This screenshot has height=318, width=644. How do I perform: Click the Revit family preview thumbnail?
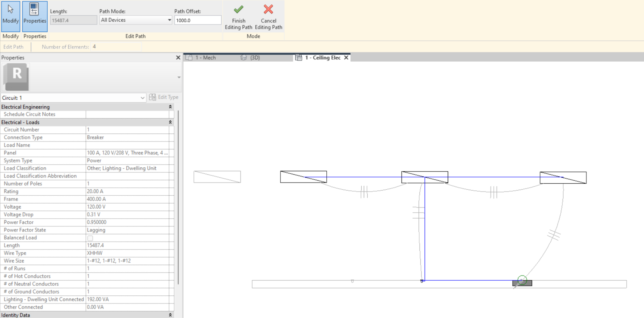pos(16,77)
